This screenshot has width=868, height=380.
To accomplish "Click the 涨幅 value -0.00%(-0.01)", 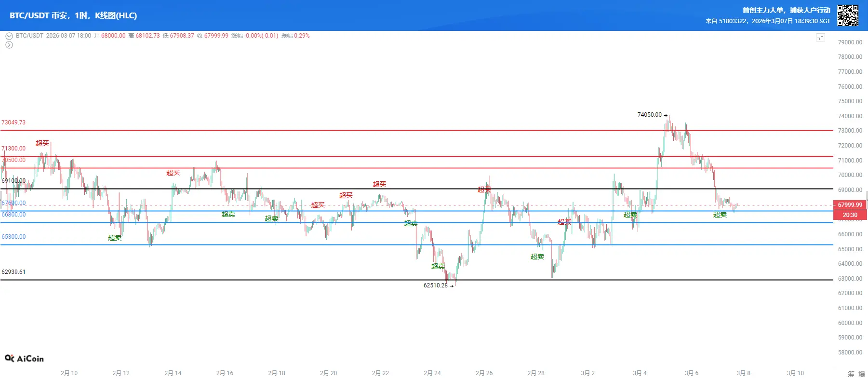I will click(261, 36).
